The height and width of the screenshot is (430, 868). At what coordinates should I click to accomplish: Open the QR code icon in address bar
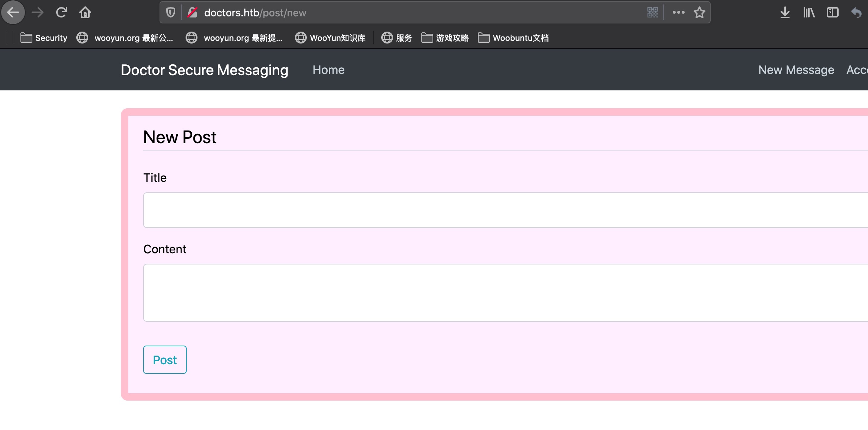pos(652,12)
